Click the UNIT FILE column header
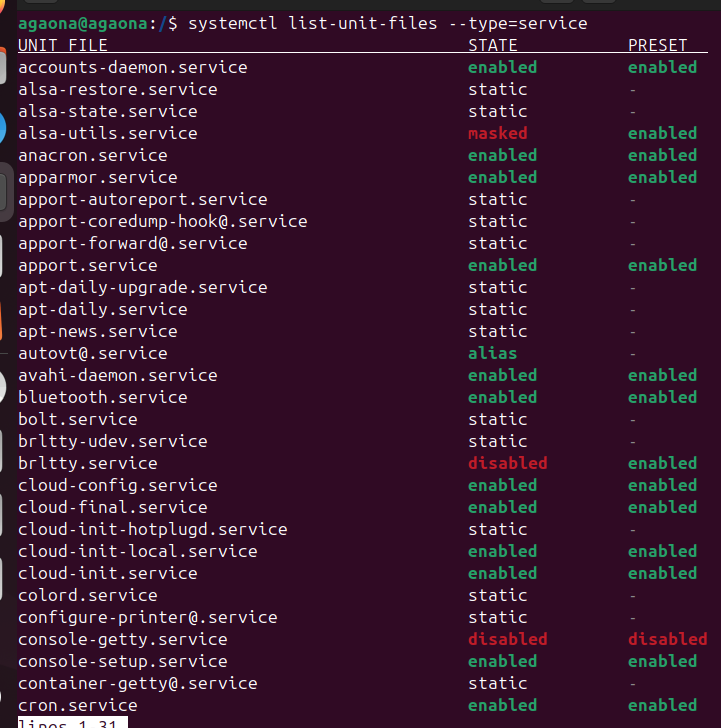Viewport: 721px width, 728px height. point(62,45)
